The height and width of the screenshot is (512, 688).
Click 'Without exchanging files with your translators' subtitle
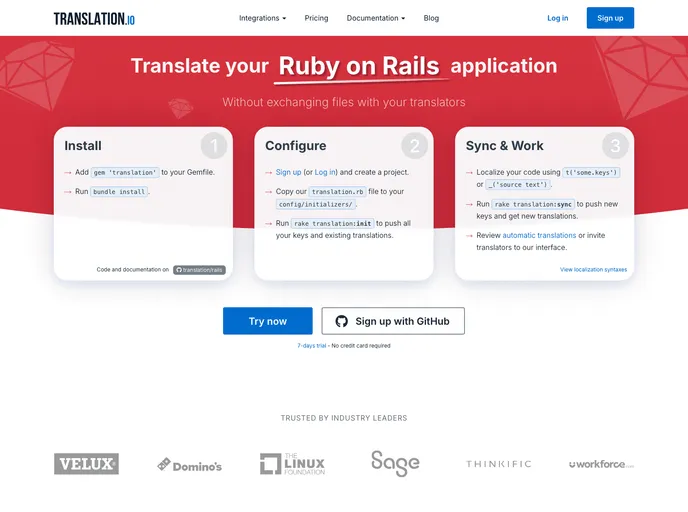(344, 102)
